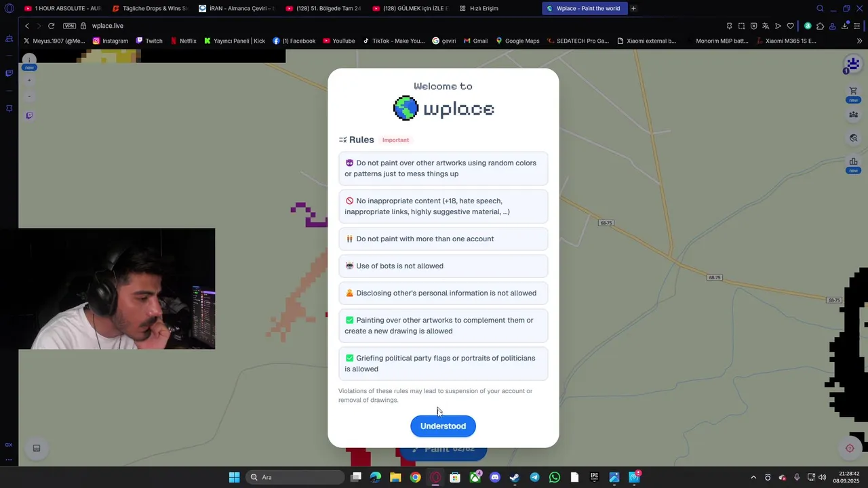This screenshot has width=868, height=488.
Task: Open File Explorer from the taskbar
Action: [395, 477]
